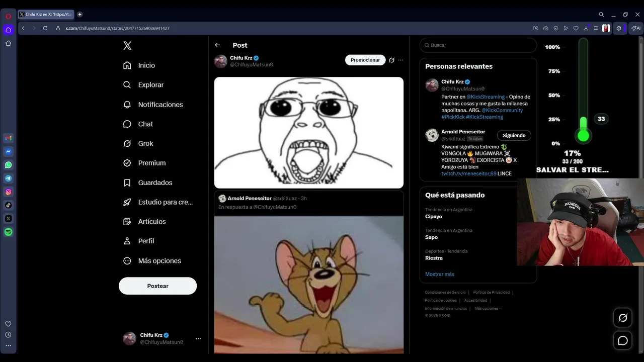
Task: Open @KickStreaming mention link
Action: [x=486, y=97]
